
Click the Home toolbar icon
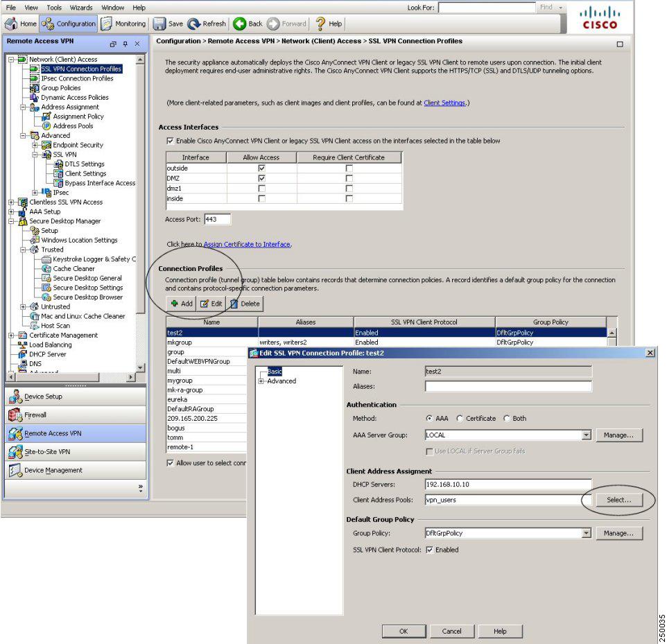(x=11, y=24)
